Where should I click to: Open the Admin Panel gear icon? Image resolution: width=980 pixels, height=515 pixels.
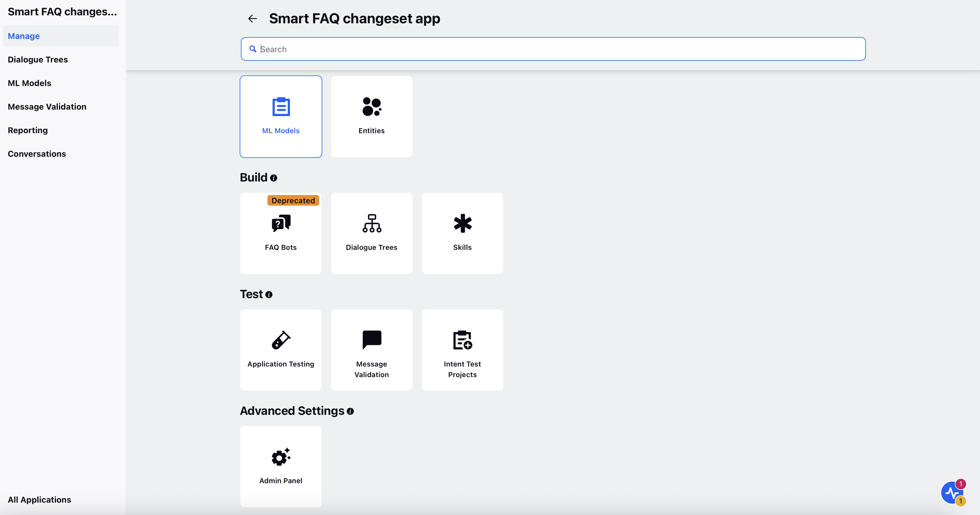click(x=281, y=457)
